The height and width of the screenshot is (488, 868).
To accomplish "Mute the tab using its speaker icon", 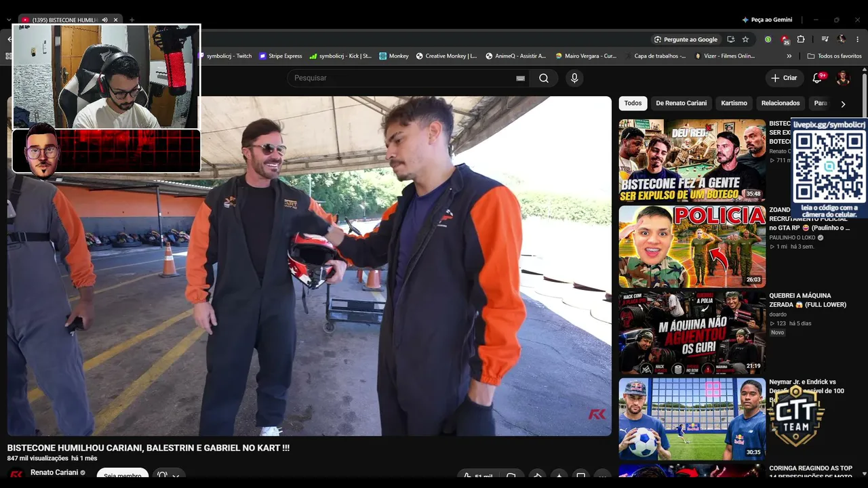I will pyautogui.click(x=104, y=20).
